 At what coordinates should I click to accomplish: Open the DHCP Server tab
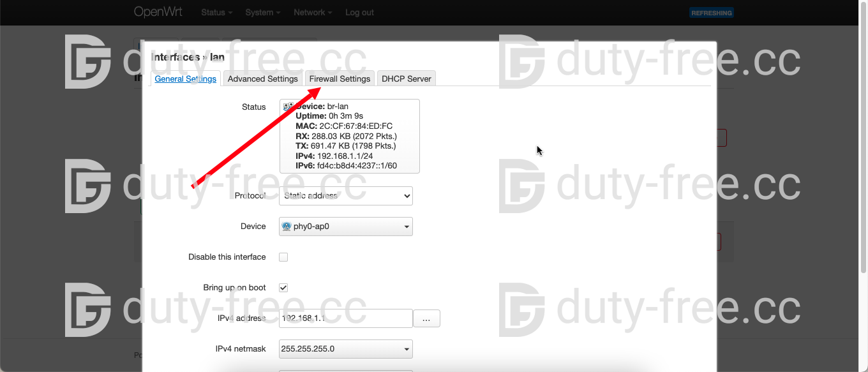point(406,78)
